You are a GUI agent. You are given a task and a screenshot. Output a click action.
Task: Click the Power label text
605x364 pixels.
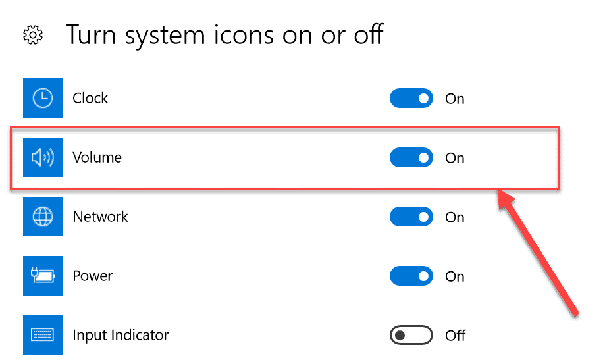pyautogui.click(x=93, y=276)
